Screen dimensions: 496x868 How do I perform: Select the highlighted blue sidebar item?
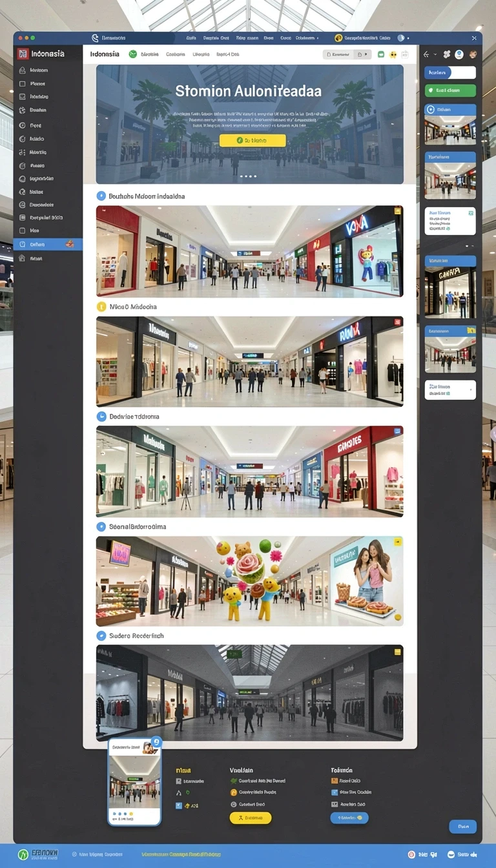[x=48, y=244]
